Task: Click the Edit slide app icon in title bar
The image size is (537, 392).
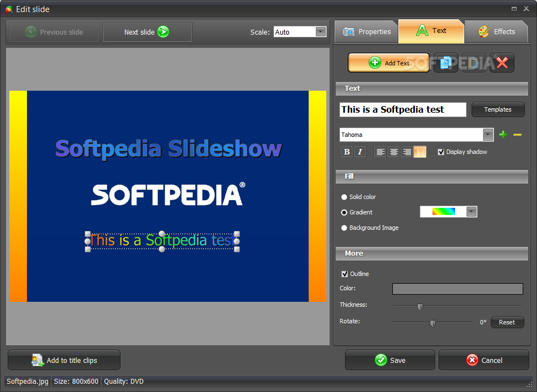Action: [x=9, y=9]
